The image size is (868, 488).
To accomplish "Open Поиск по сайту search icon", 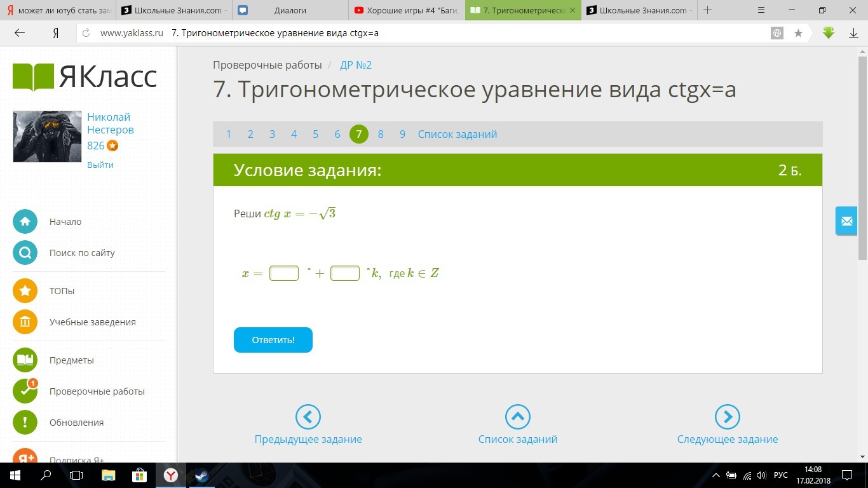I will 25,253.
